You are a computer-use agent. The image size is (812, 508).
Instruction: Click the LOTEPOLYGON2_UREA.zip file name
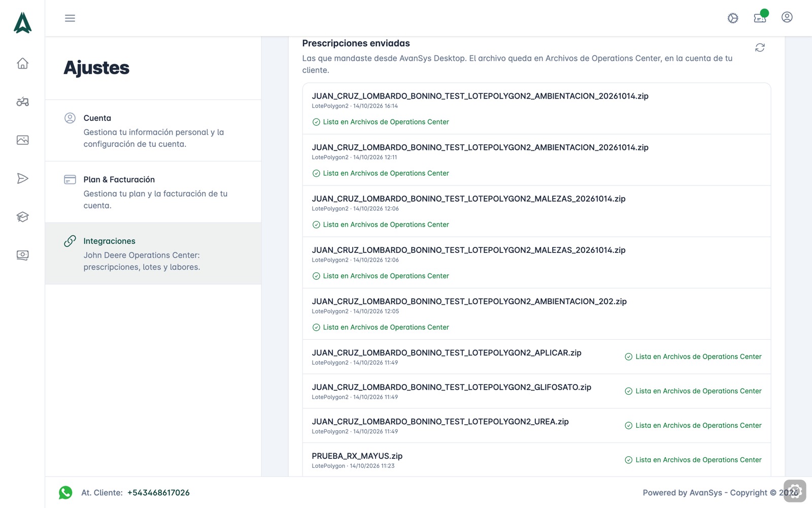coord(440,422)
